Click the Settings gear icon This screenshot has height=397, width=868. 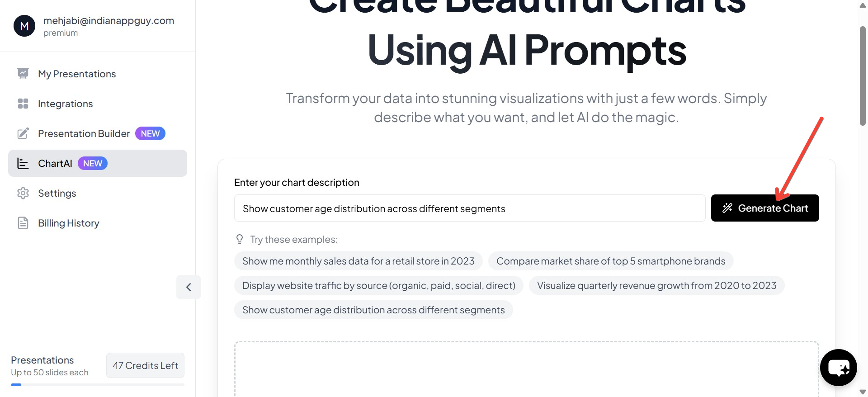click(23, 193)
